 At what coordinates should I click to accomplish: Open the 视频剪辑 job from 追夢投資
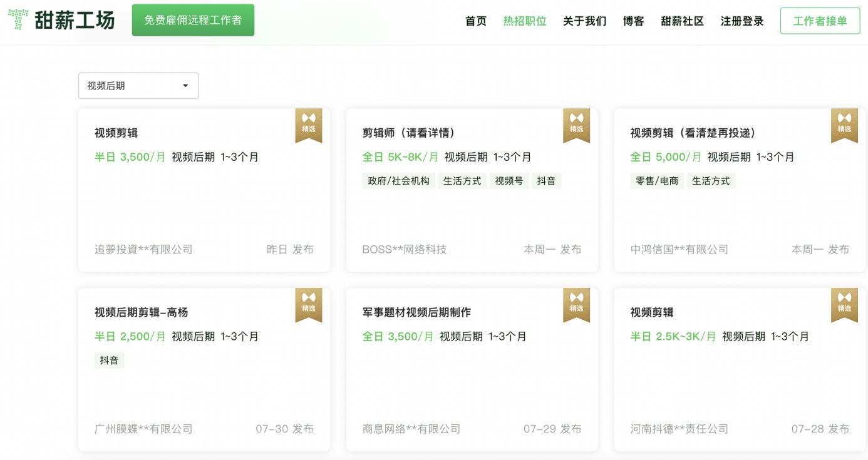tap(116, 133)
